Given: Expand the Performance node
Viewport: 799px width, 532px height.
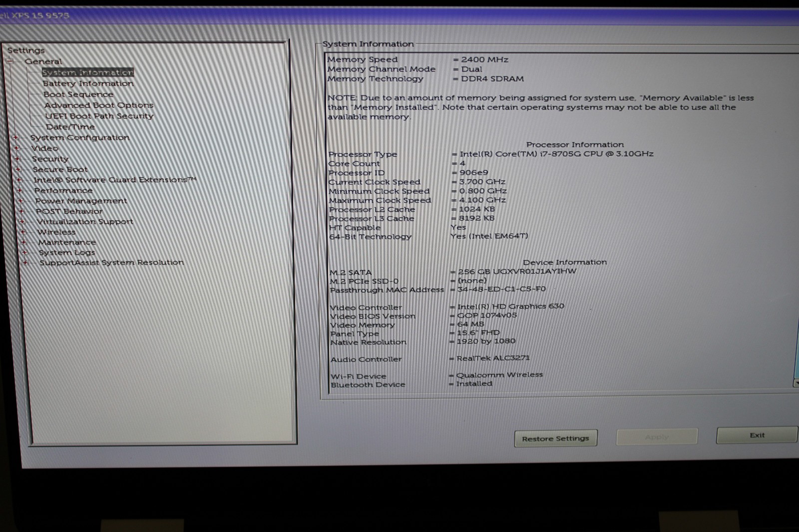Looking at the screenshot, I should (x=19, y=190).
